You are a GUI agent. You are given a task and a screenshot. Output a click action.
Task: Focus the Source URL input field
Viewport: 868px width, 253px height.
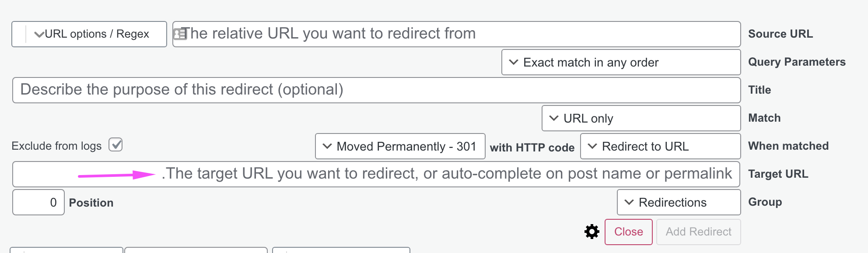(x=456, y=34)
